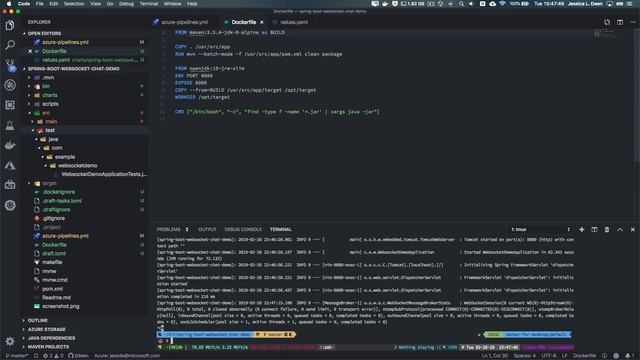640x360 pixels.
Task: Click the feedback smiley in status bar
Action: coord(616,356)
